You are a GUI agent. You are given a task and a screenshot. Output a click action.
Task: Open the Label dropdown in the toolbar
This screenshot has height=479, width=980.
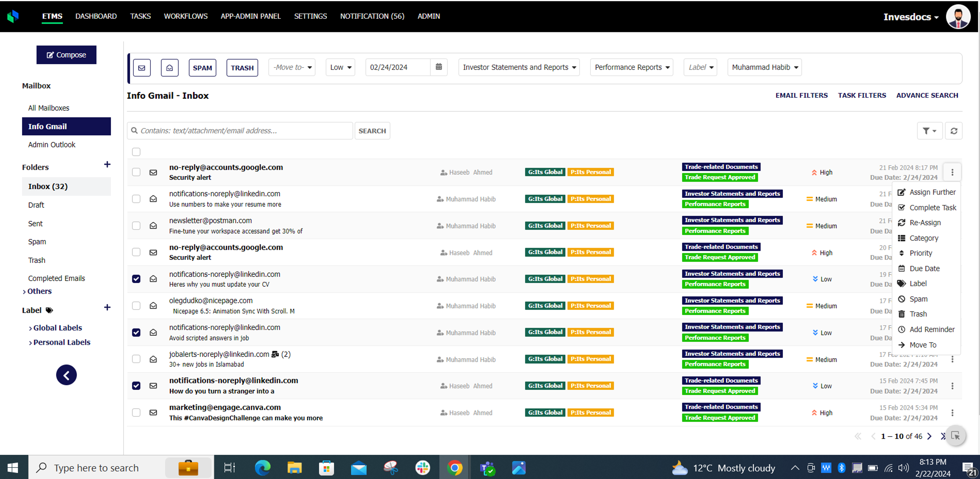tap(700, 67)
